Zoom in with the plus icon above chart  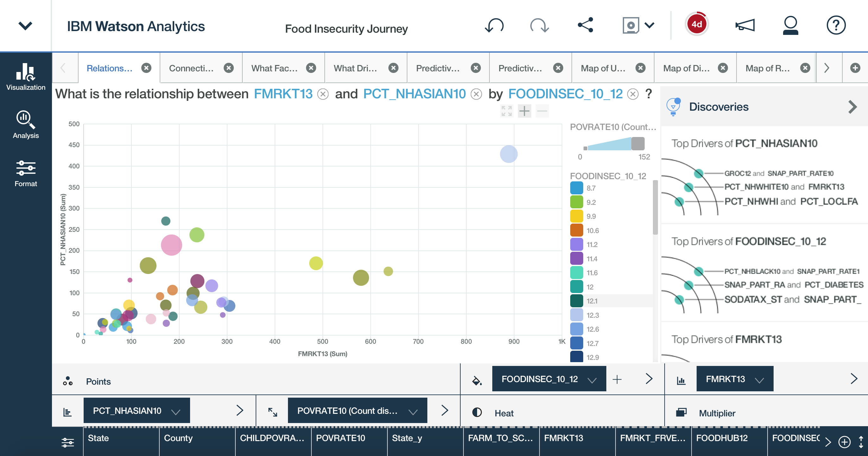pos(524,111)
